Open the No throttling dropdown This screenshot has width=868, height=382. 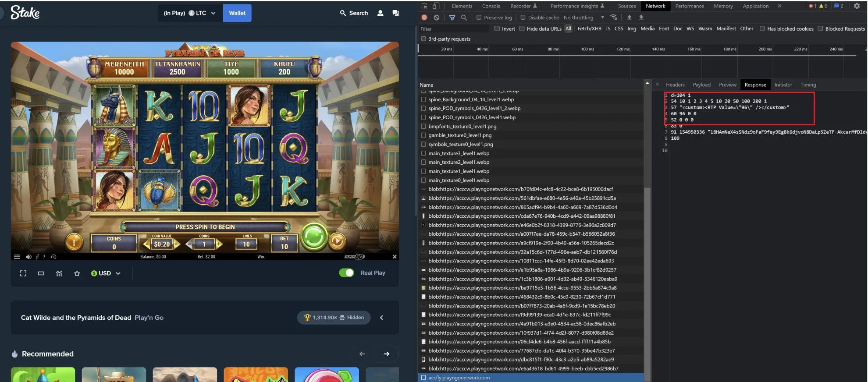pyautogui.click(x=584, y=18)
